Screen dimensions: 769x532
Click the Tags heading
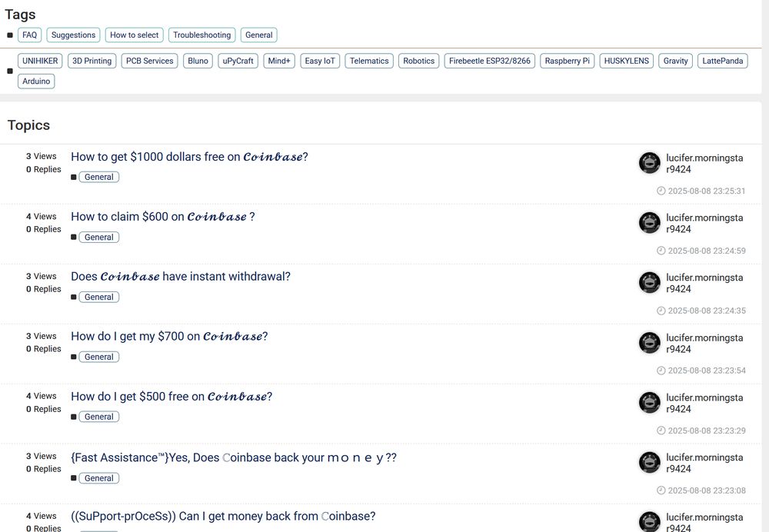pos(20,14)
